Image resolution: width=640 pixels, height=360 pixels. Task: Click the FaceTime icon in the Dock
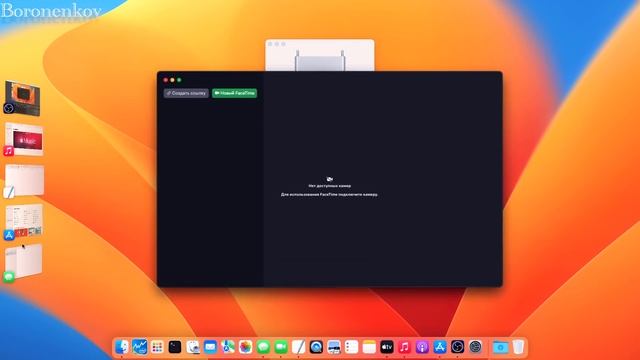pos(281,347)
